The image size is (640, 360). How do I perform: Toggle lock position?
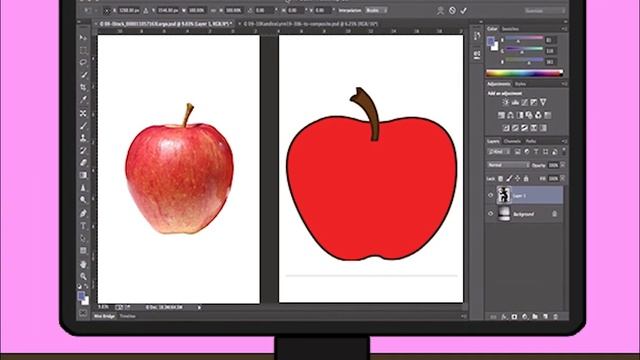coord(518,178)
